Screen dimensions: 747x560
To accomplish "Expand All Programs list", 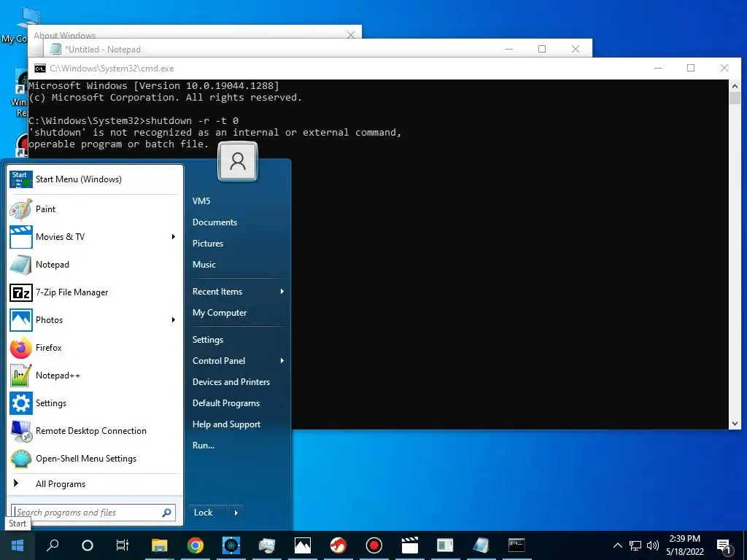I will point(94,484).
